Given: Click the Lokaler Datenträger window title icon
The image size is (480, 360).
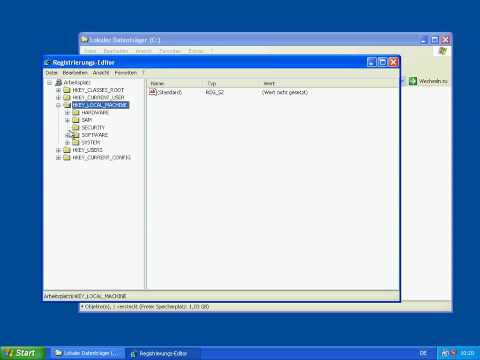Looking at the screenshot, I should [84, 40].
